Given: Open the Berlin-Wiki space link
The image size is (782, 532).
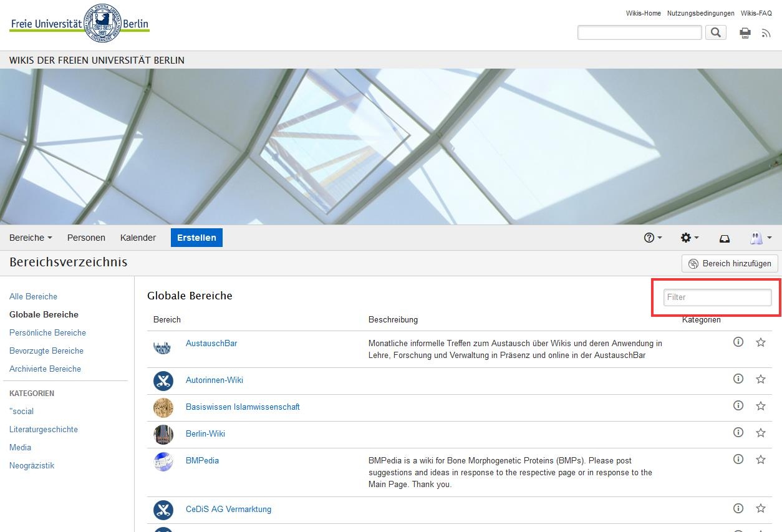Looking at the screenshot, I should click(x=205, y=433).
